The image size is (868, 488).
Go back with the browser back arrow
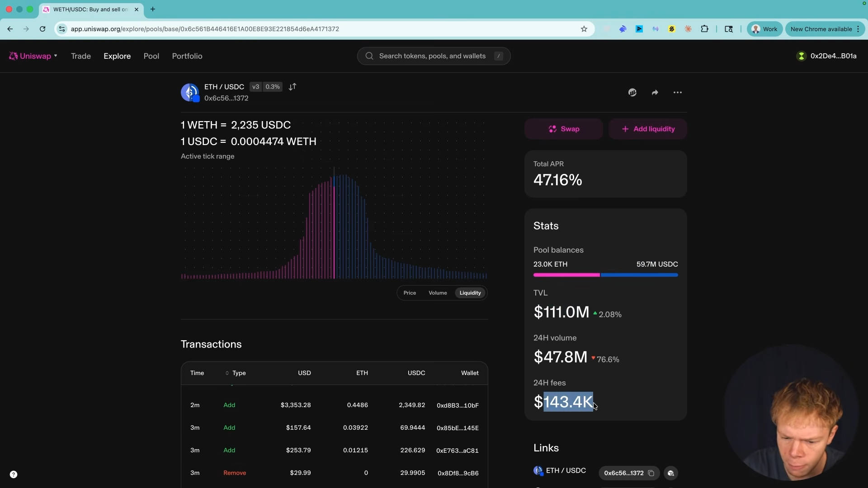pos(10,29)
